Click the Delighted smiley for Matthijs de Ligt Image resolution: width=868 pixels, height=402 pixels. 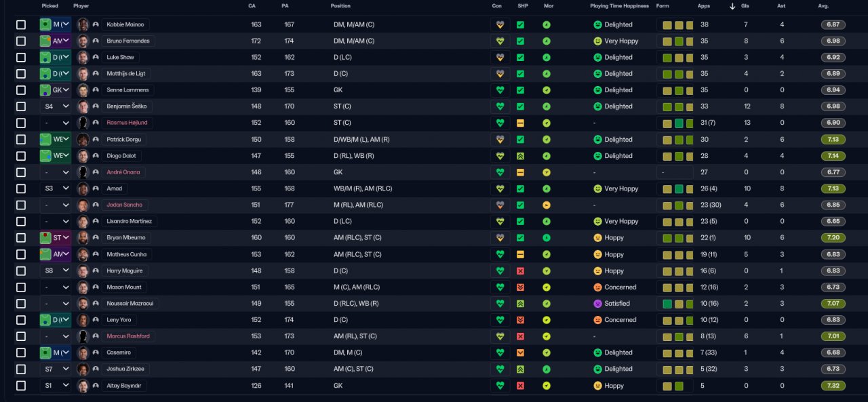click(598, 73)
